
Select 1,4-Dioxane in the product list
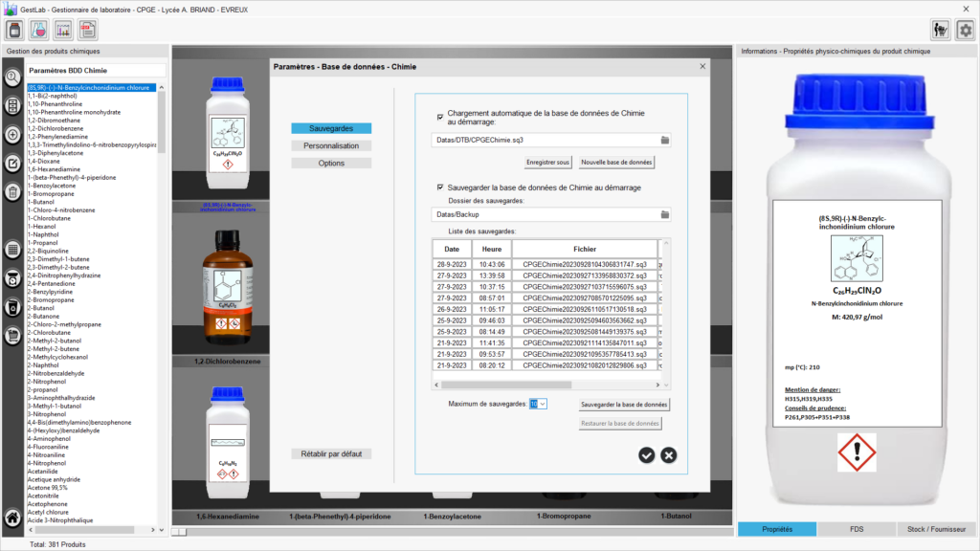(46, 160)
